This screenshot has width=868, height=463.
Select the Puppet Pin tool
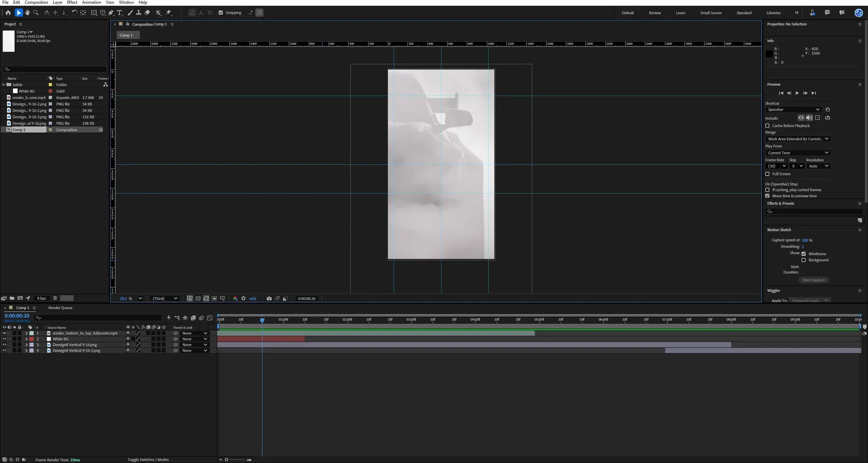click(x=168, y=13)
